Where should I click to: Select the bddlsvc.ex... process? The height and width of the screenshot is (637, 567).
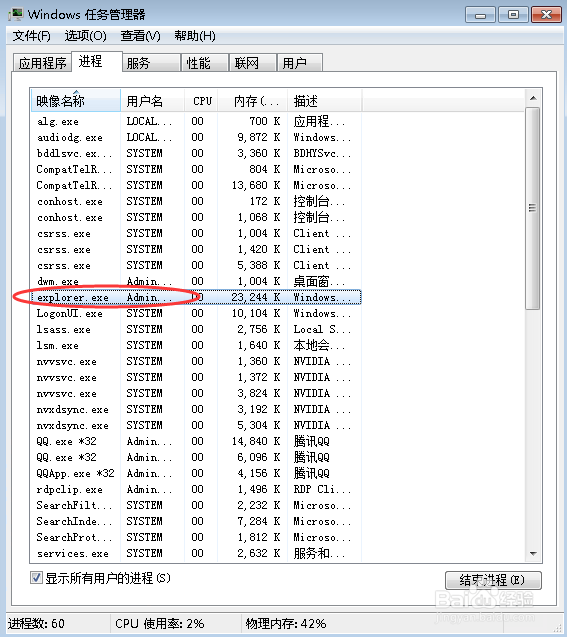click(x=196, y=154)
